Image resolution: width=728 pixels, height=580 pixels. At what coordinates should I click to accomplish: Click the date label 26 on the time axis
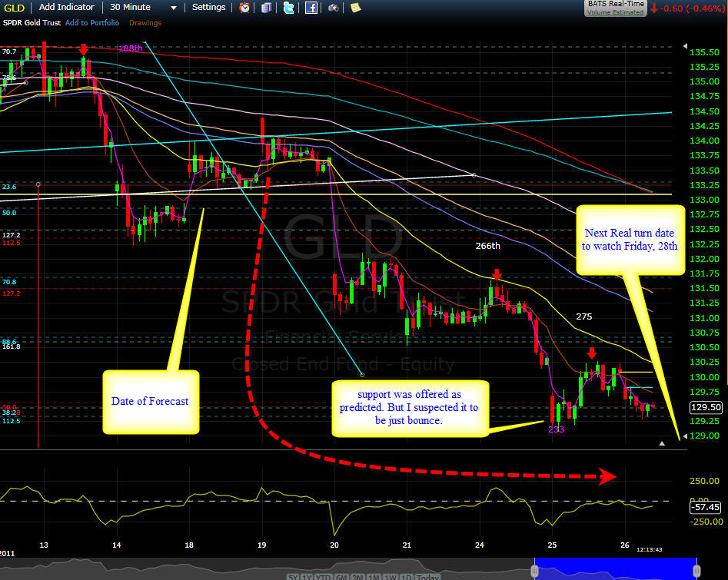(x=625, y=545)
